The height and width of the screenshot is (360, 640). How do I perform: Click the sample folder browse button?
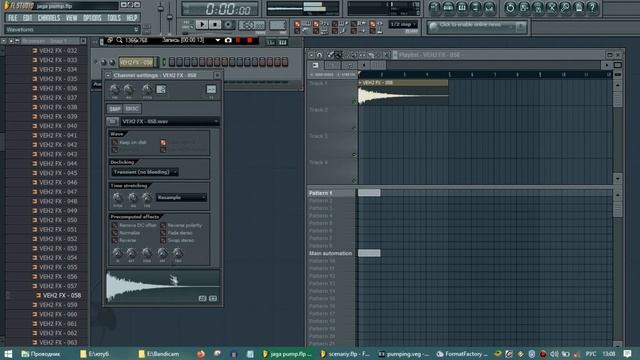click(112, 122)
